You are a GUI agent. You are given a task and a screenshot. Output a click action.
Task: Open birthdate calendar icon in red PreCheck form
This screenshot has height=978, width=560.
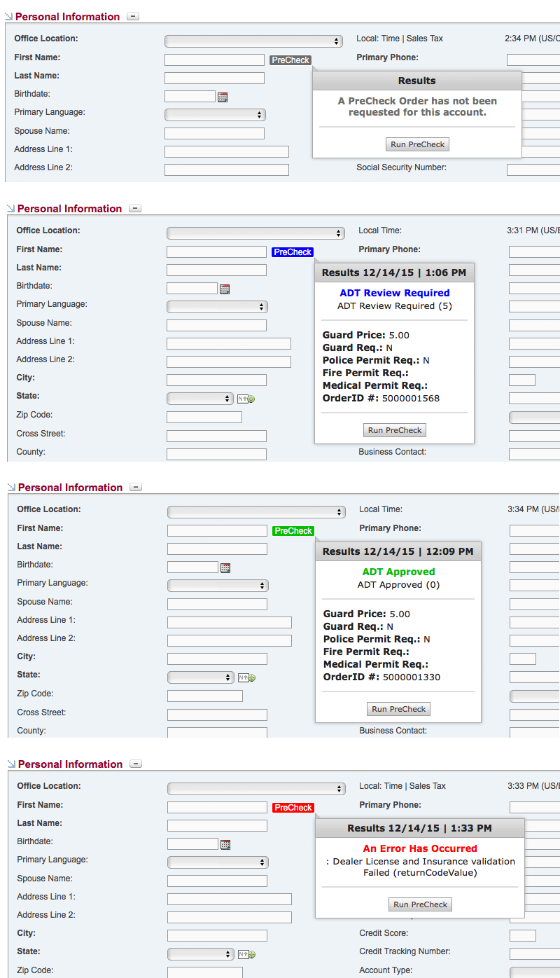tap(225, 845)
